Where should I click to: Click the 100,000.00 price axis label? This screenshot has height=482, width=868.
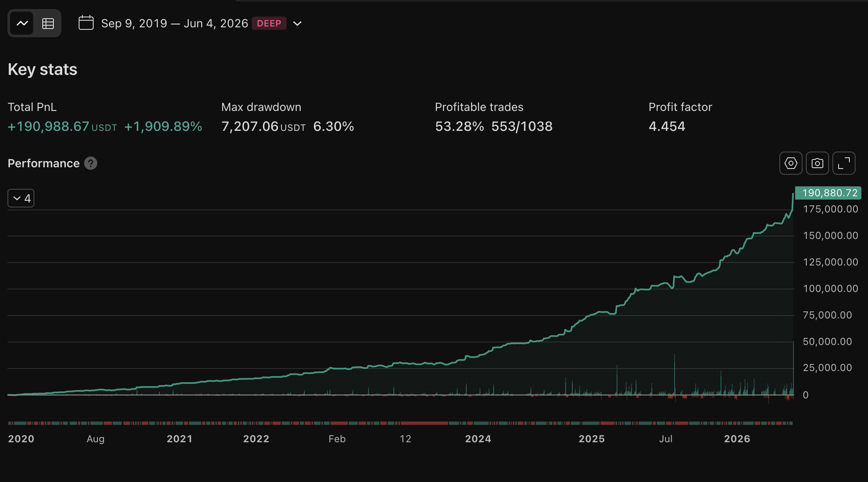point(830,289)
